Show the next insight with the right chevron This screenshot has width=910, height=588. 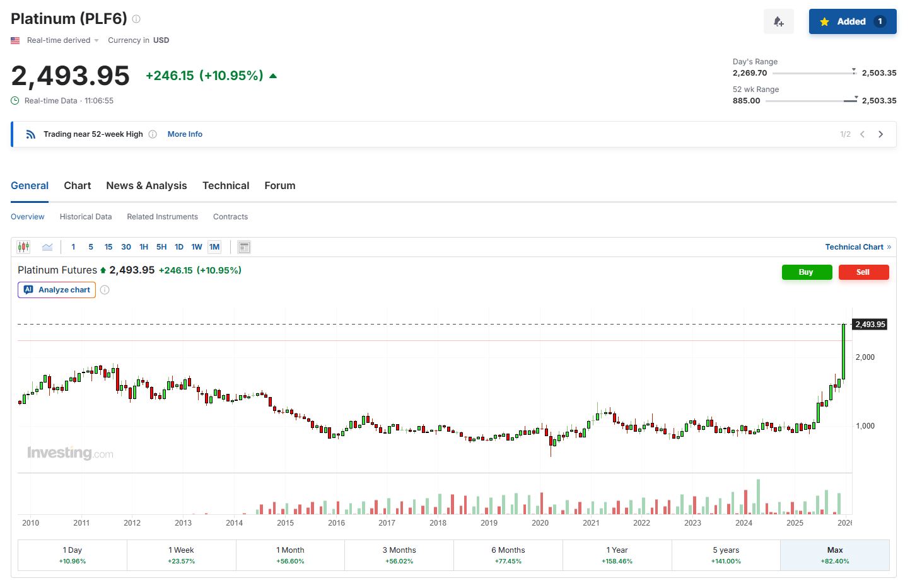tap(881, 134)
